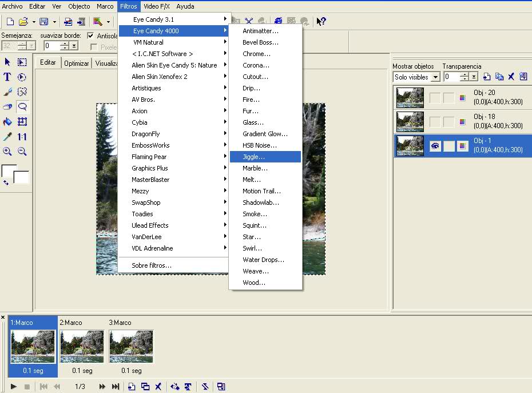Select the 2:Marco frame thumbnail
Screen dimensions: 532x393
(82, 347)
